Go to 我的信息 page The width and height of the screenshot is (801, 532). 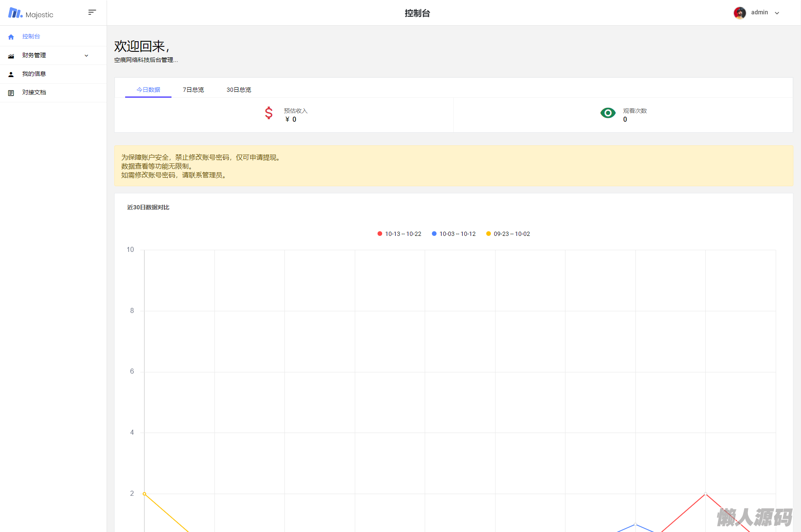(34, 74)
